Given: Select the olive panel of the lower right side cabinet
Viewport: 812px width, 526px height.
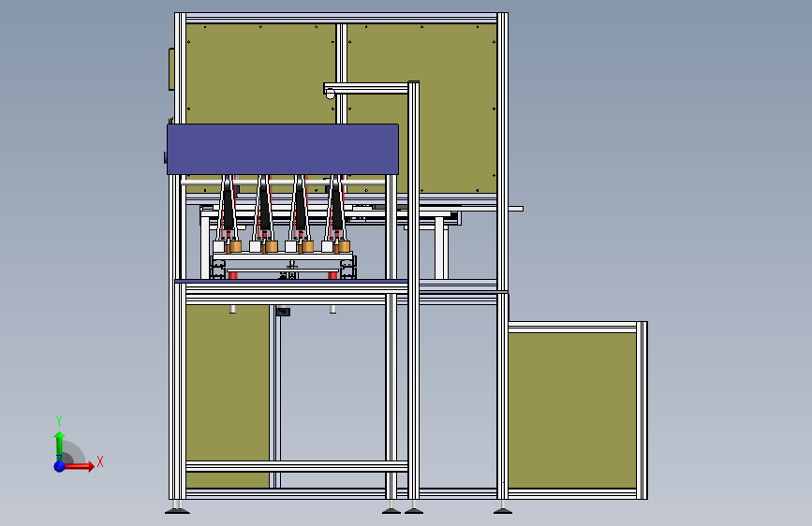Looking at the screenshot, I should click(x=571, y=411).
